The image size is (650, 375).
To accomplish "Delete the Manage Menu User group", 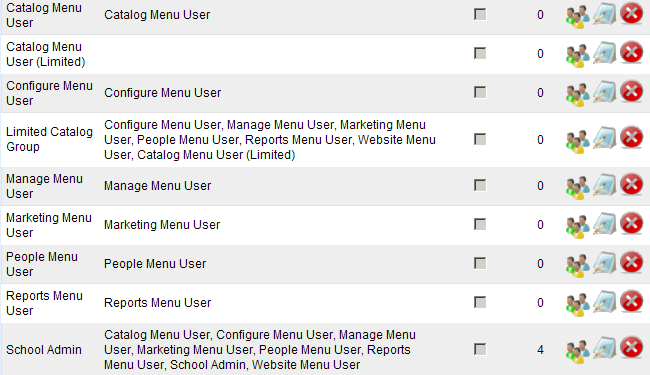I will [631, 184].
